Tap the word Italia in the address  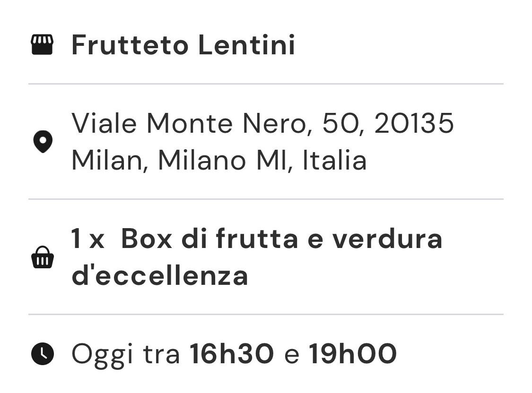pyautogui.click(x=334, y=160)
